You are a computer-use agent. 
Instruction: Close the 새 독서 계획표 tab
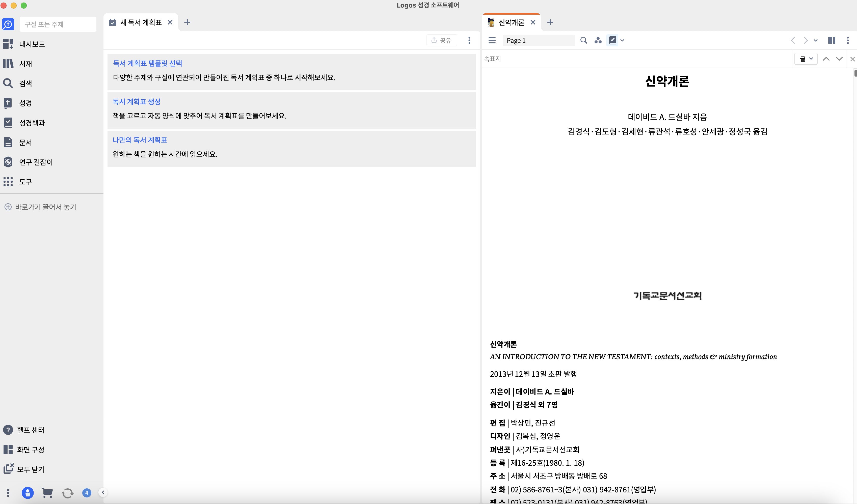coord(170,22)
